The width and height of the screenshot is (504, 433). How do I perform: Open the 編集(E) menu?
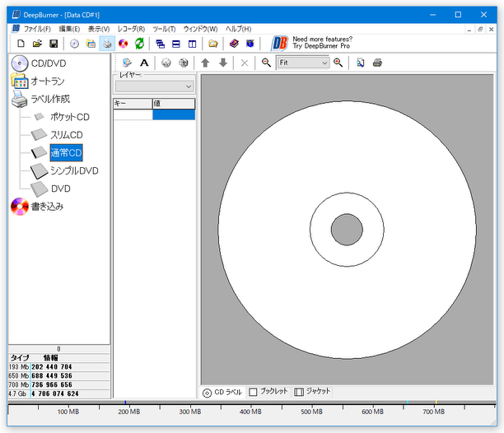point(69,29)
